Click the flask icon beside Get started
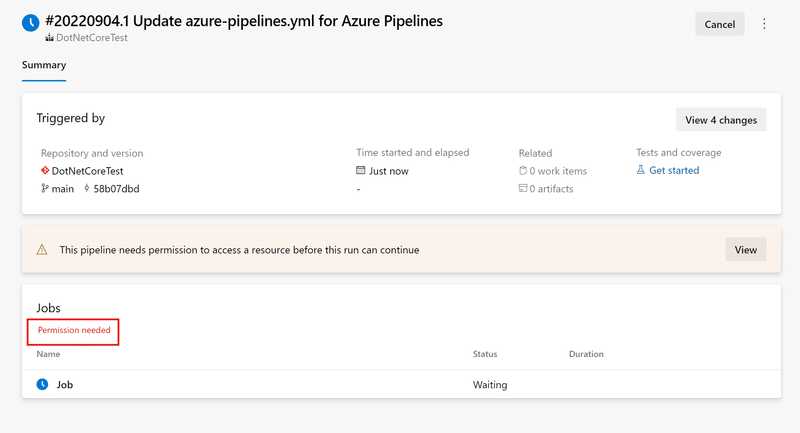Viewport: 800px width, 433px height. [641, 171]
